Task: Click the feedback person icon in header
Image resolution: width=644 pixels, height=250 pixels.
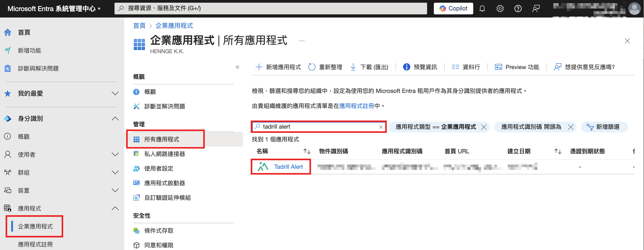Action: pos(536,9)
